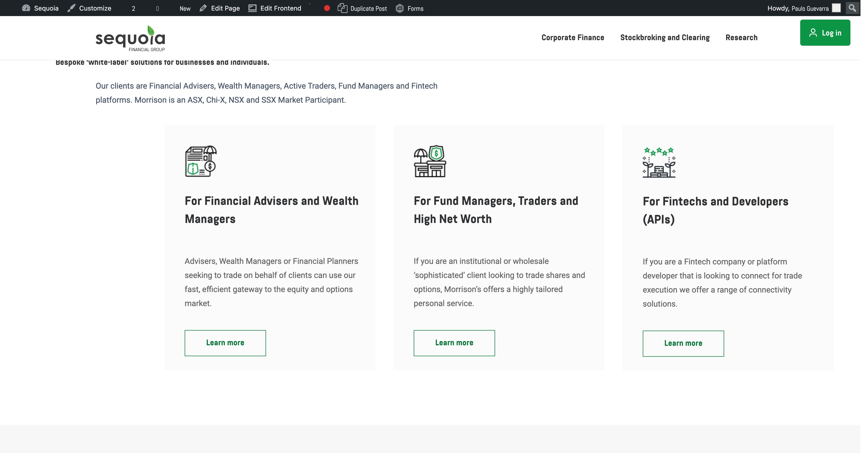Click the Duplicate Post icon
This screenshot has width=868, height=453.
point(342,8)
